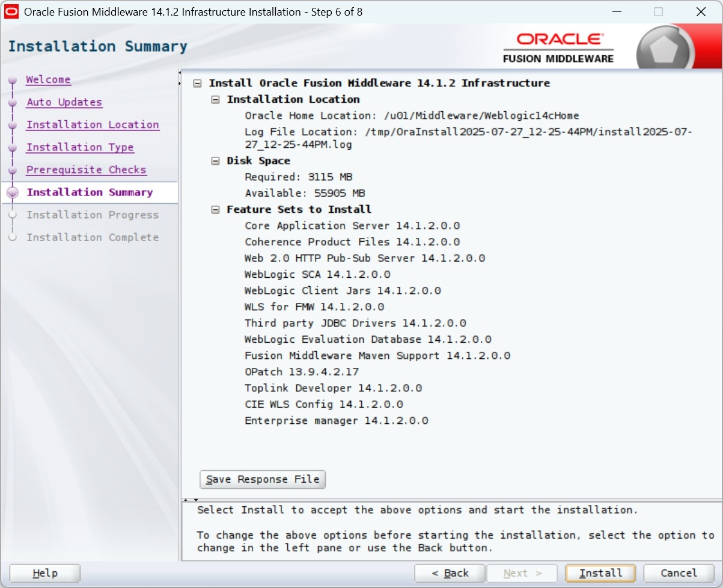Select OPatch 13.9.4.2.17 row

tap(302, 372)
